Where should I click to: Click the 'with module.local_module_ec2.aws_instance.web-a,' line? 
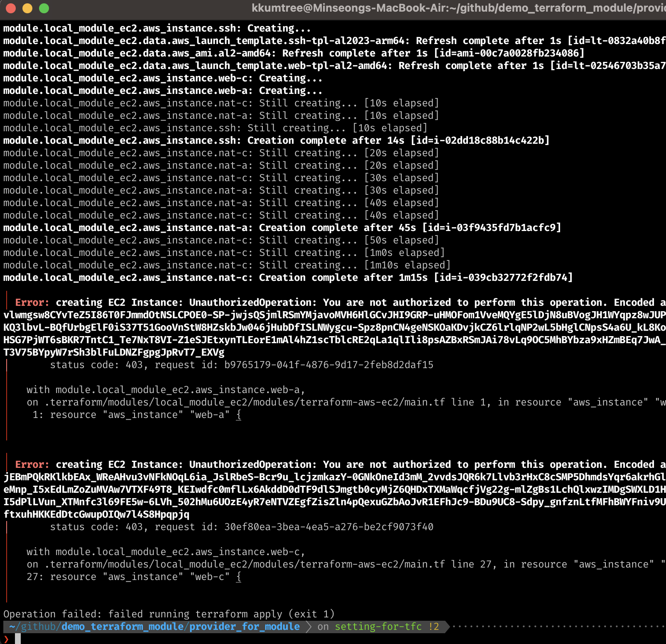click(166, 390)
